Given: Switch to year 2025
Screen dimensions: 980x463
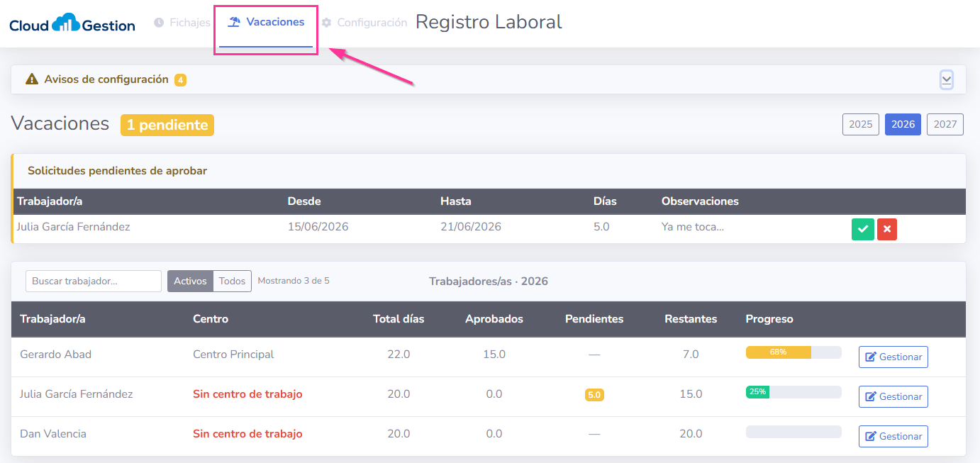Looking at the screenshot, I should (861, 124).
